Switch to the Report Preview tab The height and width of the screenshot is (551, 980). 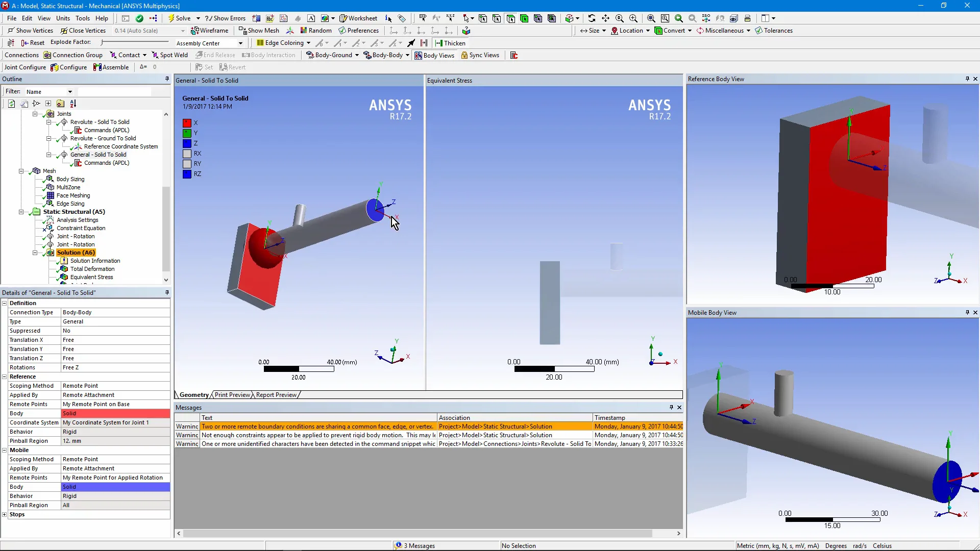click(276, 394)
